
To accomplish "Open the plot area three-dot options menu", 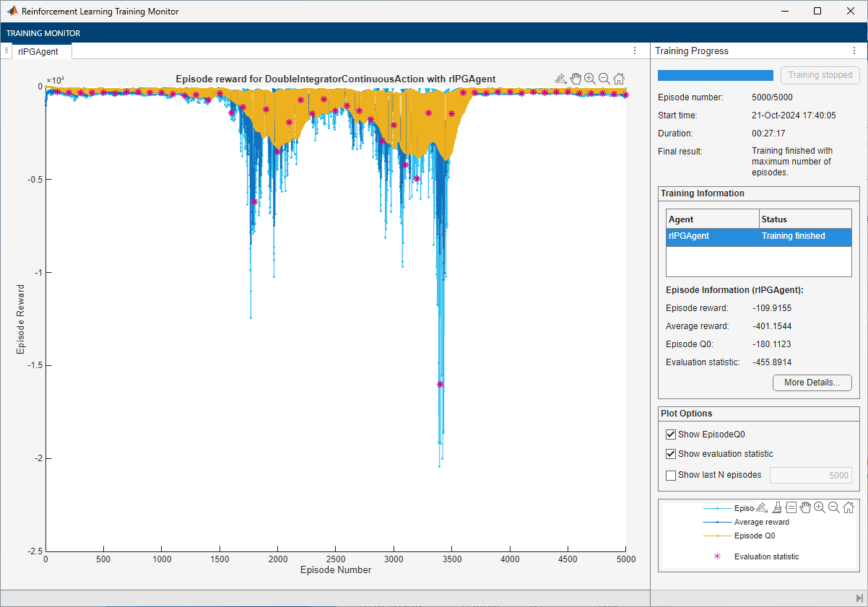I will (634, 51).
